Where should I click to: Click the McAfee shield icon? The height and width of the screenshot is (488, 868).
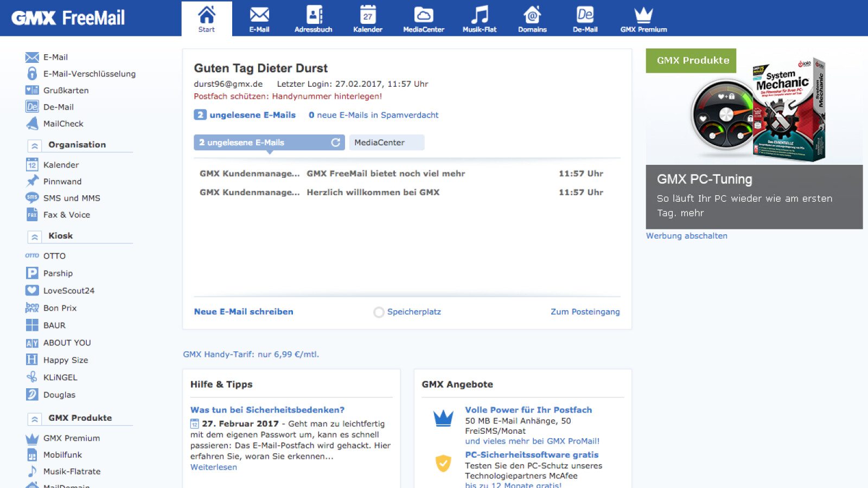click(443, 463)
